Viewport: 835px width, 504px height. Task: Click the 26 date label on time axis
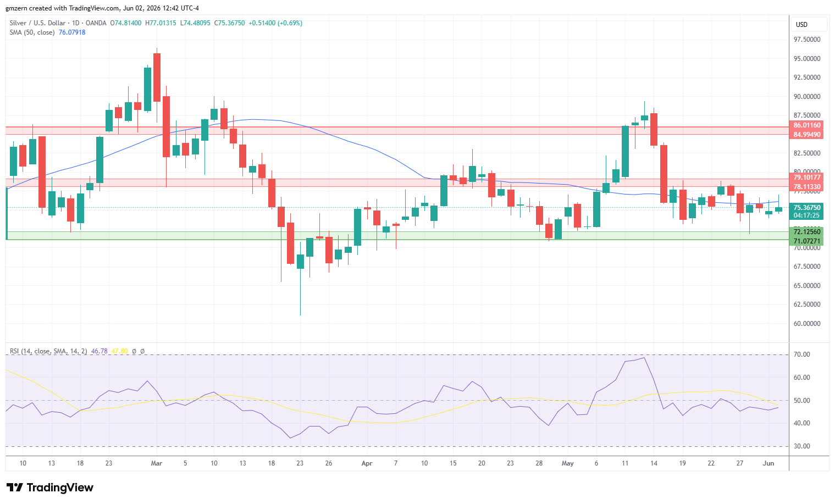329,463
